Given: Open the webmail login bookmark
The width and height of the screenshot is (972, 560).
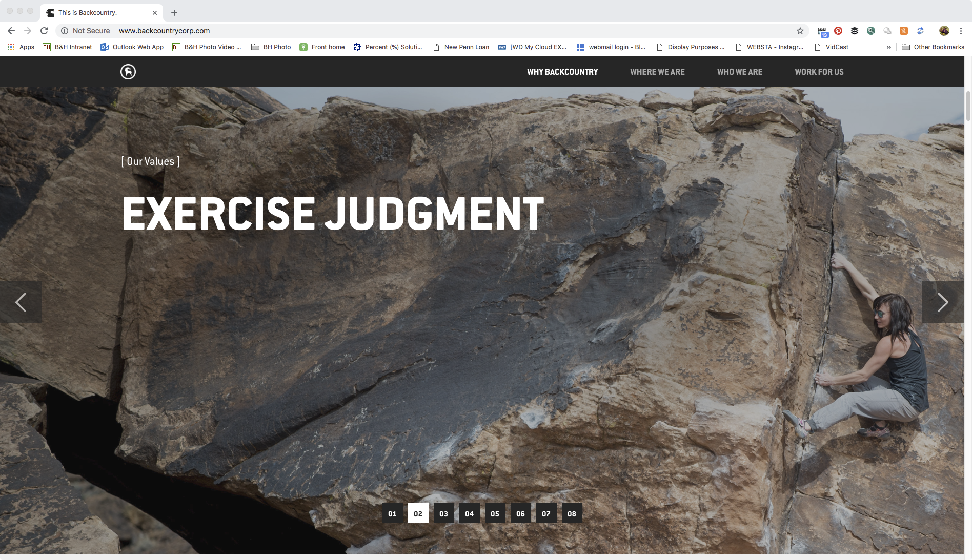Looking at the screenshot, I should (612, 47).
